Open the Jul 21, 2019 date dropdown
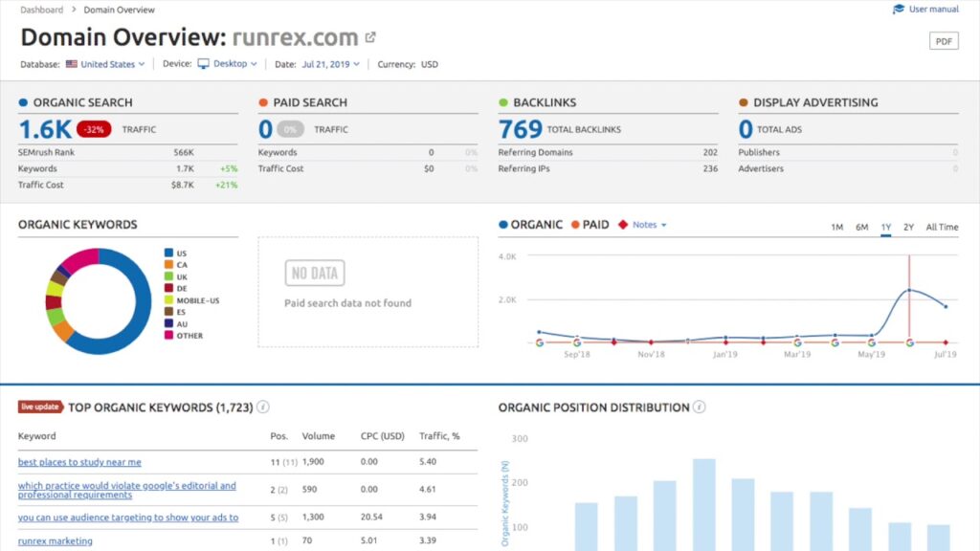Image resolution: width=980 pixels, height=551 pixels. pos(330,64)
